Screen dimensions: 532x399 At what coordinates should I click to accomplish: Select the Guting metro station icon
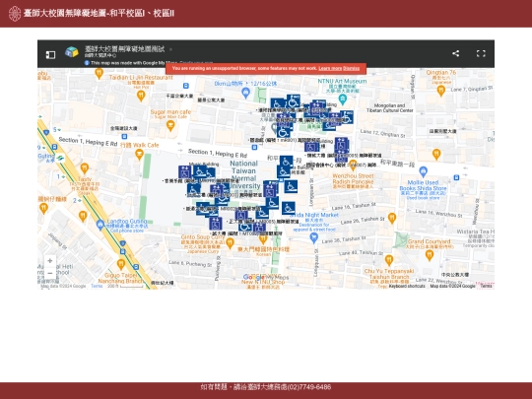point(60,158)
